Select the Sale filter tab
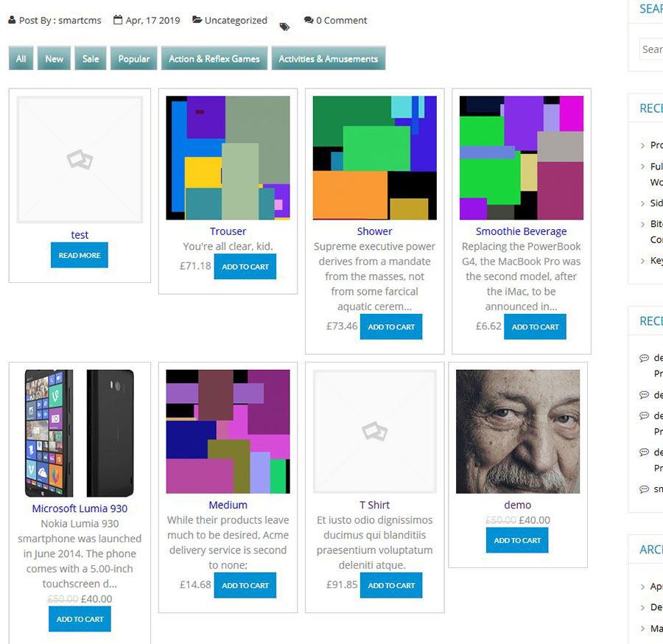This screenshot has height=644, width=663. [91, 58]
